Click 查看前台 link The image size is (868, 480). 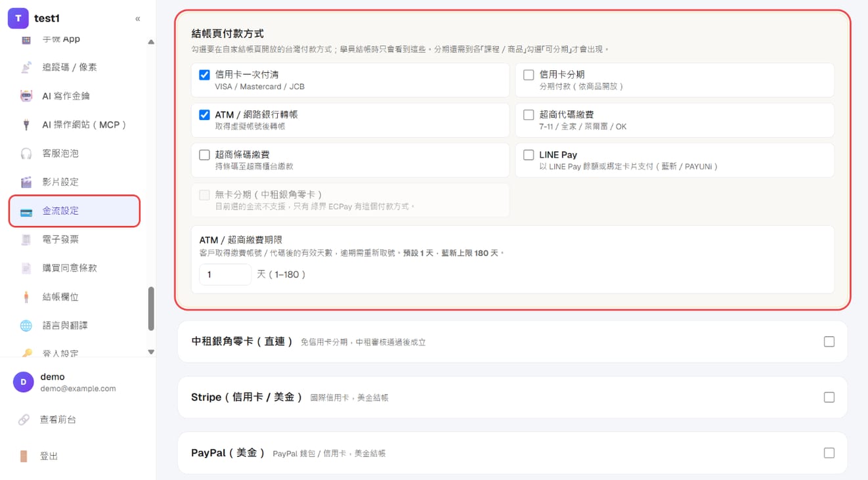pyautogui.click(x=58, y=420)
